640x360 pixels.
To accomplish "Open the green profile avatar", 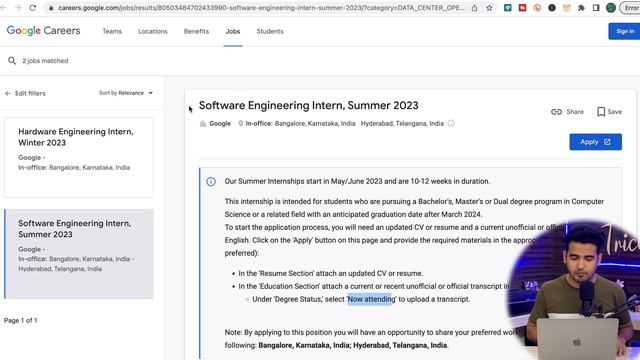I will click(611, 8).
